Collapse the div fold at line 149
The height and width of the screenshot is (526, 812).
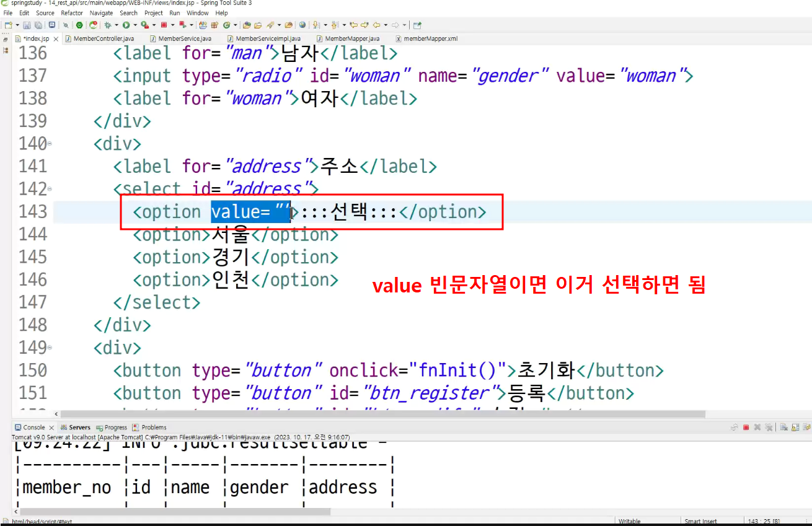point(50,348)
